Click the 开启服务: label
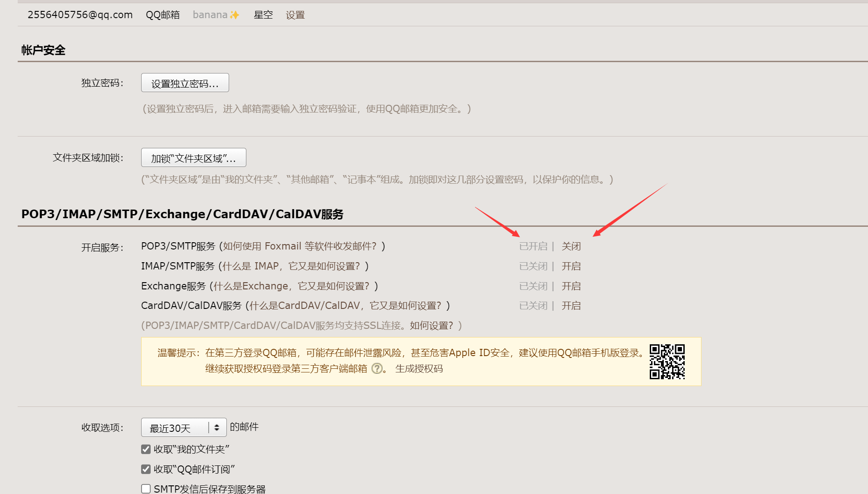 tap(103, 248)
